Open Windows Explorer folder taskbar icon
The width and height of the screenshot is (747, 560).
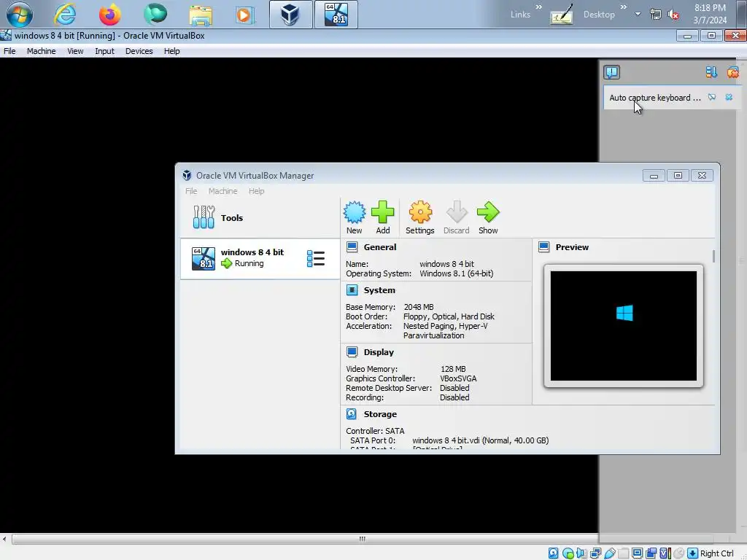pos(201,15)
